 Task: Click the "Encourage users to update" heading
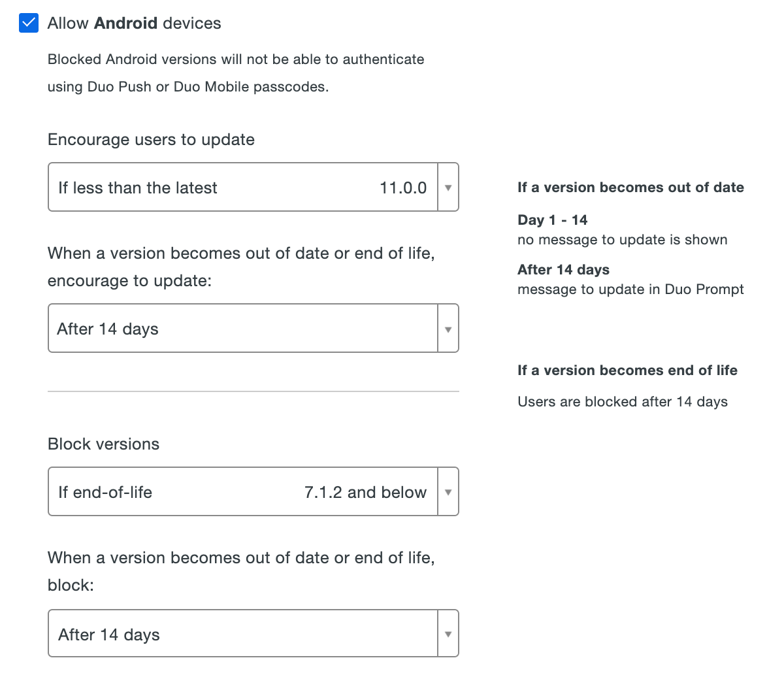[151, 140]
